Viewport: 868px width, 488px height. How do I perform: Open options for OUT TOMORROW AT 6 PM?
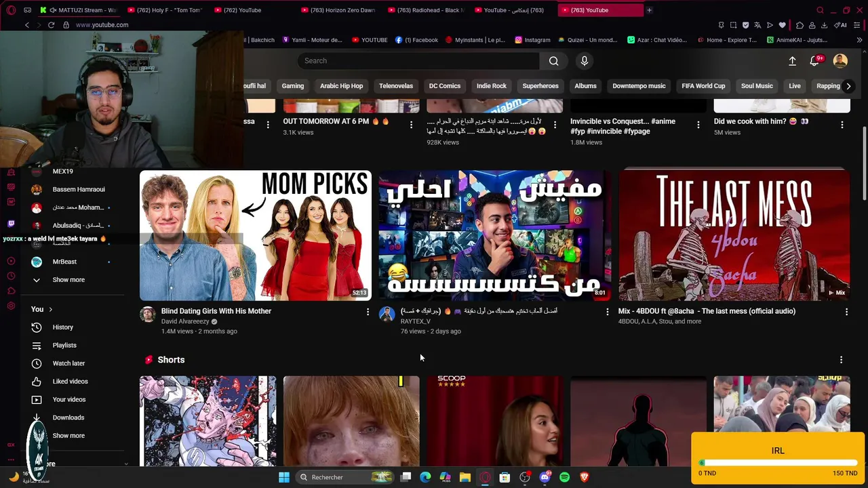pyautogui.click(x=411, y=125)
